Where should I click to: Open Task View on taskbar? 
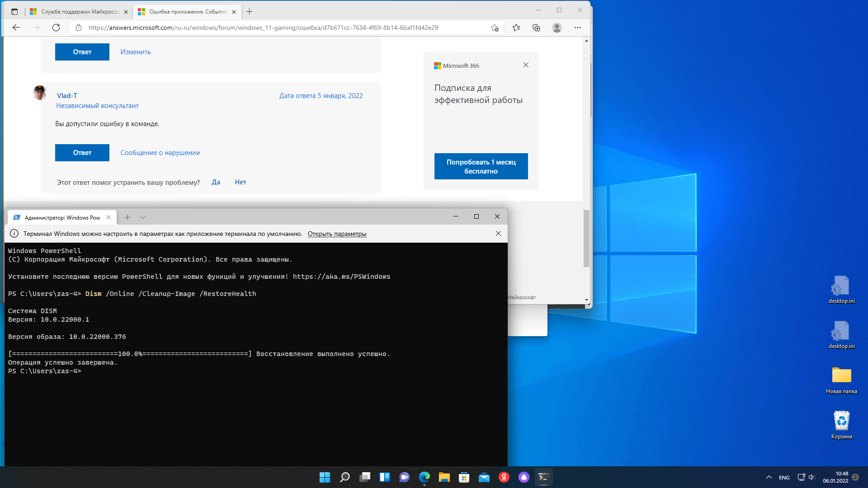pyautogui.click(x=365, y=477)
